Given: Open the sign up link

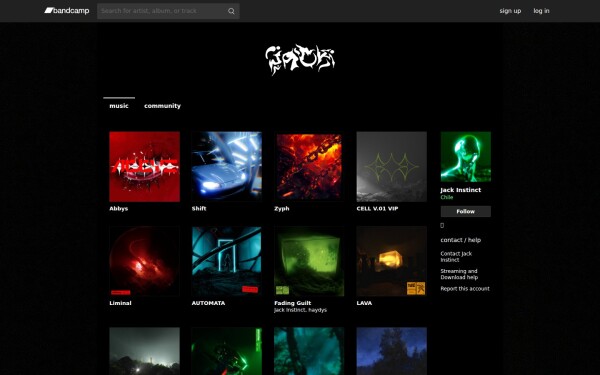Looking at the screenshot, I should [x=510, y=11].
